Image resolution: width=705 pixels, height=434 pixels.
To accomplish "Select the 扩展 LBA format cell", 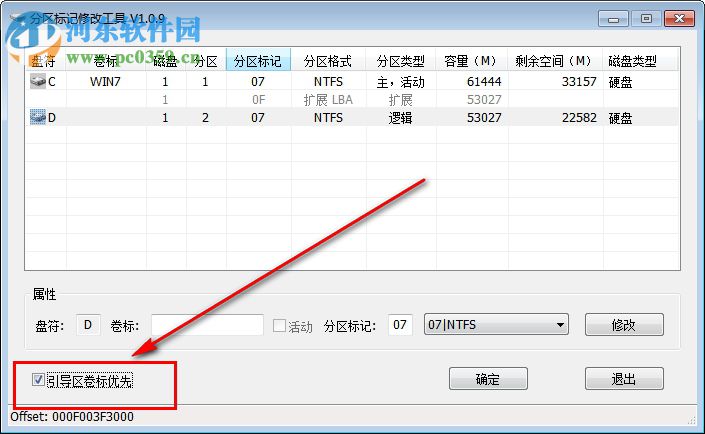I will coord(328,99).
